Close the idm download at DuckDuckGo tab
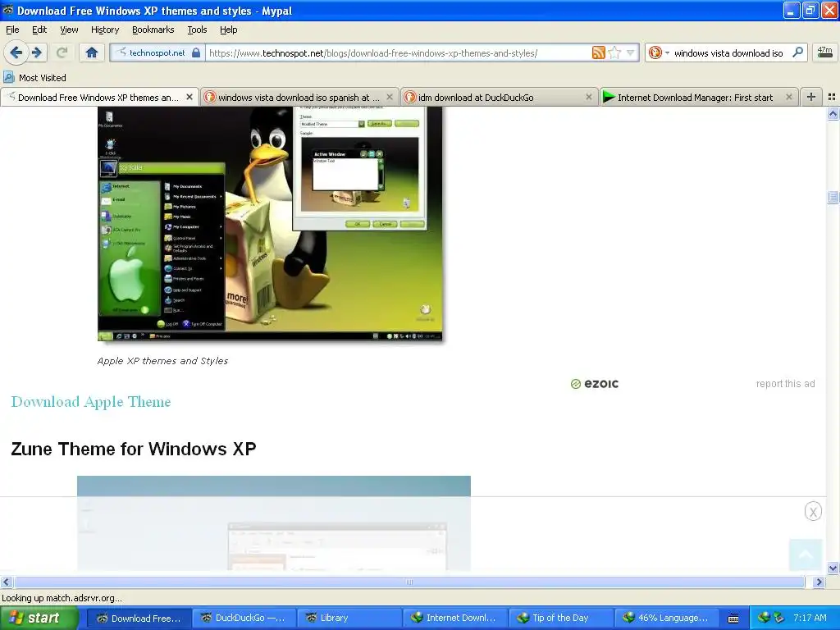The height and width of the screenshot is (630, 840). click(x=589, y=97)
